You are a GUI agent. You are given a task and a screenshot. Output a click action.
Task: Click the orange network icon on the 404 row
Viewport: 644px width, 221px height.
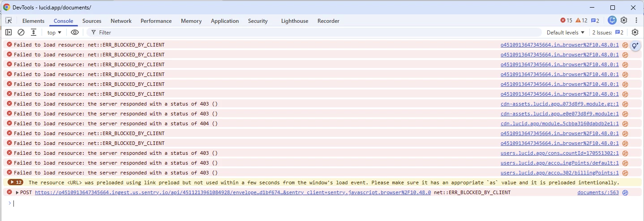(625, 123)
